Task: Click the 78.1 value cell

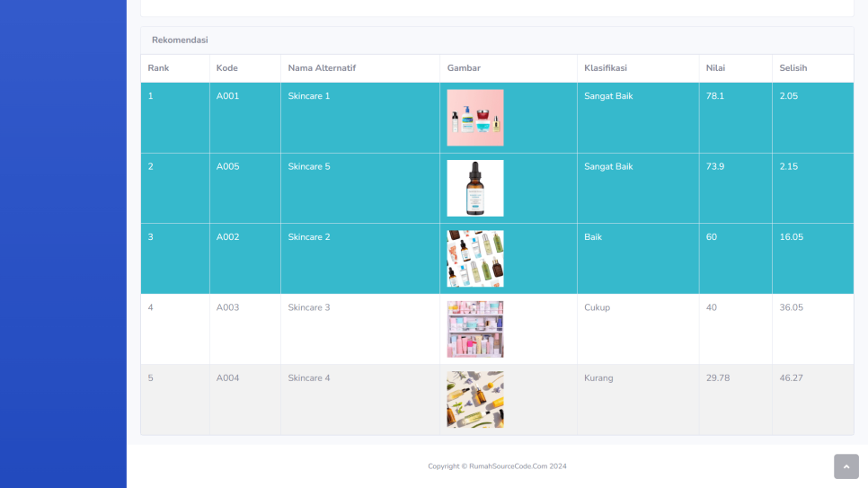Action: (715, 96)
